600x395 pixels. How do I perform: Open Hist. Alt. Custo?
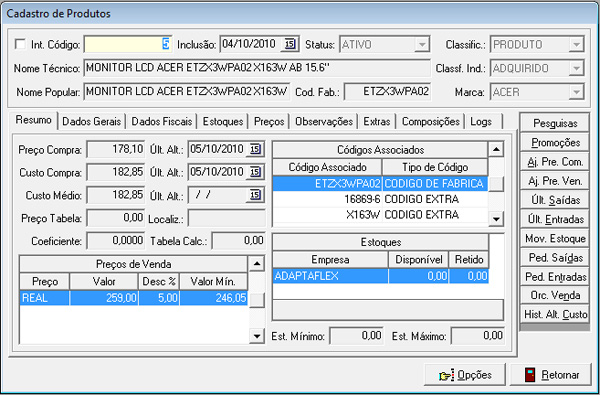coord(555,314)
